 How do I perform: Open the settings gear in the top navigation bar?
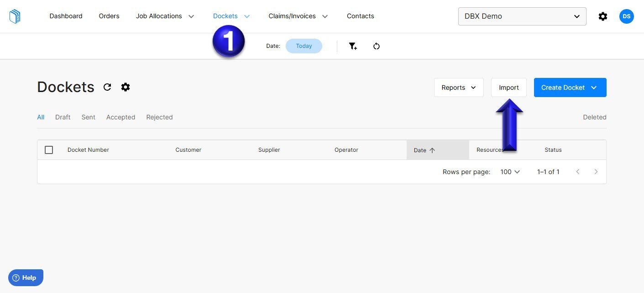(x=602, y=16)
